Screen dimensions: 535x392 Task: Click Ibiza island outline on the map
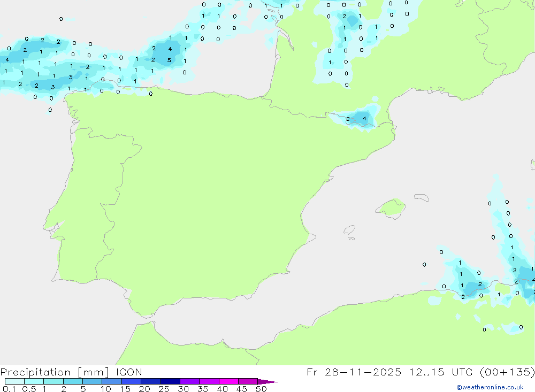[x=349, y=230]
